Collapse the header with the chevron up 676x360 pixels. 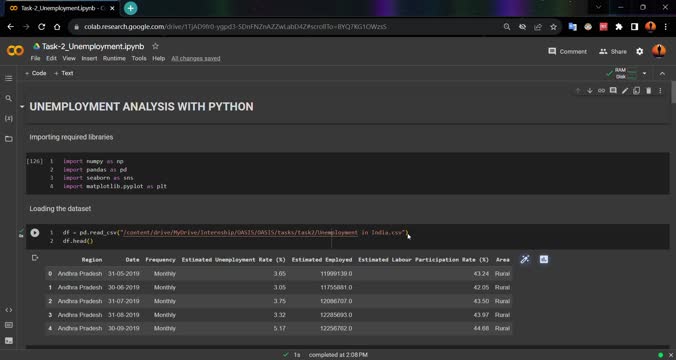tap(662, 74)
